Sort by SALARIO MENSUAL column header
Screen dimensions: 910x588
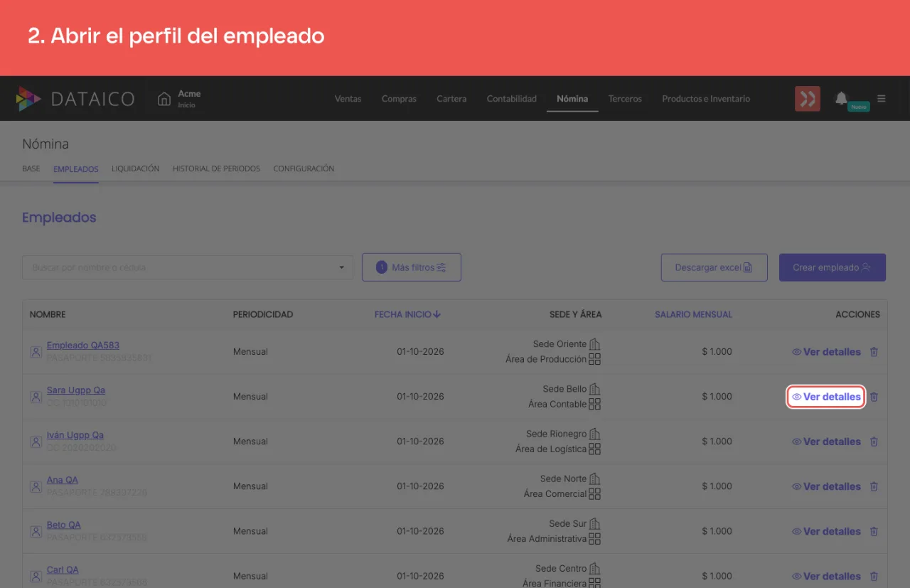[693, 314]
